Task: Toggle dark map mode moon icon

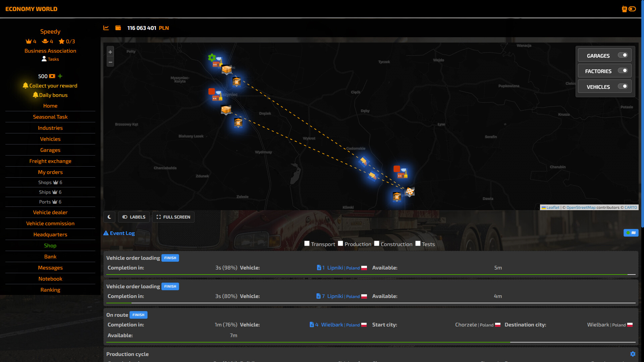Action: pyautogui.click(x=109, y=217)
